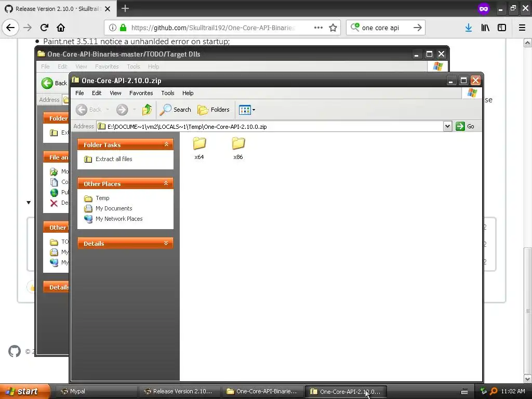
Task: Collapse the Folder Tasks panel
Action: 166,144
